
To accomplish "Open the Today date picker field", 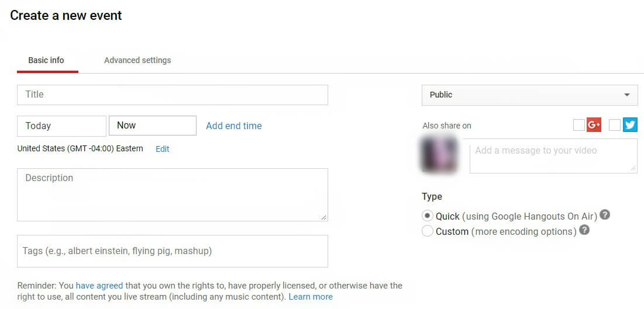I will (61, 126).
